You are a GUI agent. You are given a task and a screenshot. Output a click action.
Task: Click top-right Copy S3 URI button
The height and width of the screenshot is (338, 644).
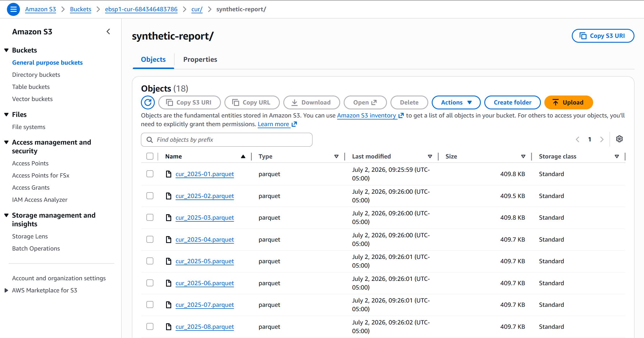(x=603, y=36)
